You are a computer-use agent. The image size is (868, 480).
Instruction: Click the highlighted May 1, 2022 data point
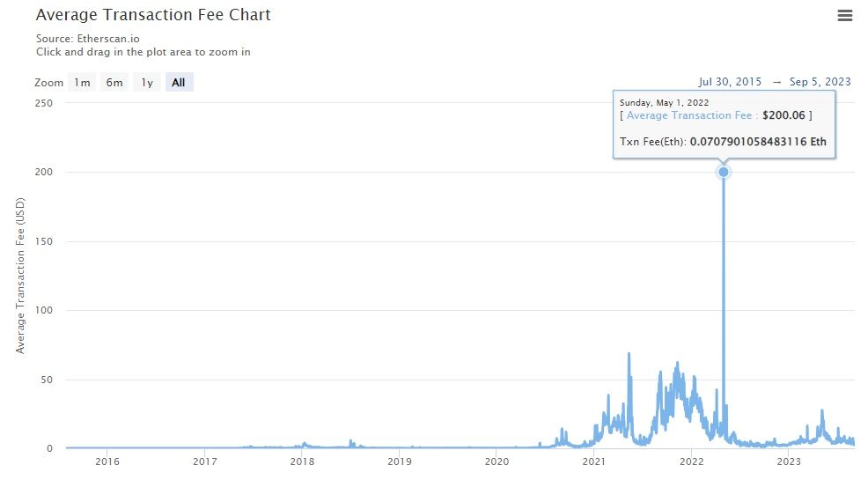pos(724,172)
